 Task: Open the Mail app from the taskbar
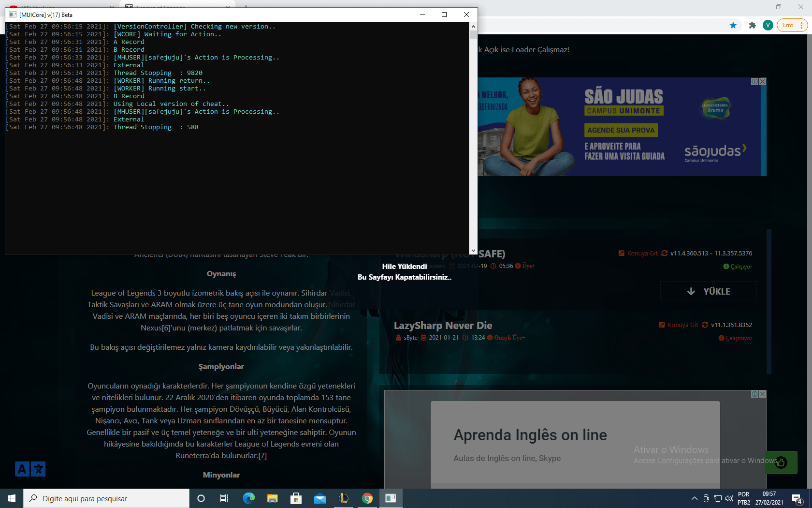coord(319,498)
